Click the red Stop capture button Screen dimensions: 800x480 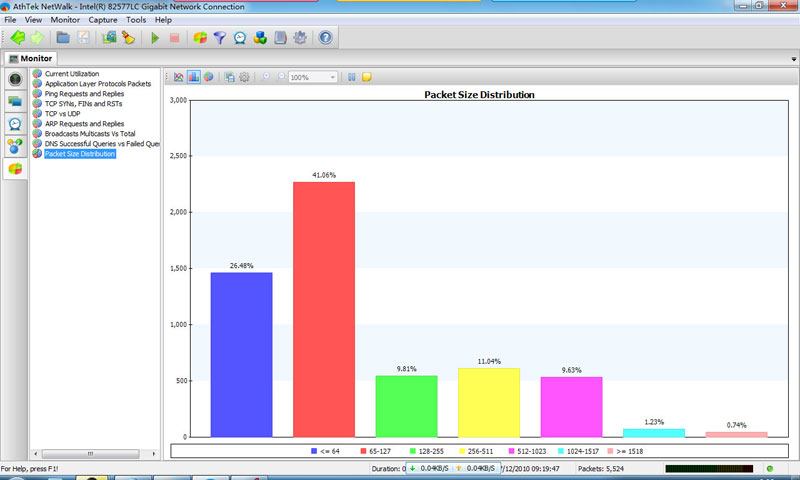click(x=174, y=38)
